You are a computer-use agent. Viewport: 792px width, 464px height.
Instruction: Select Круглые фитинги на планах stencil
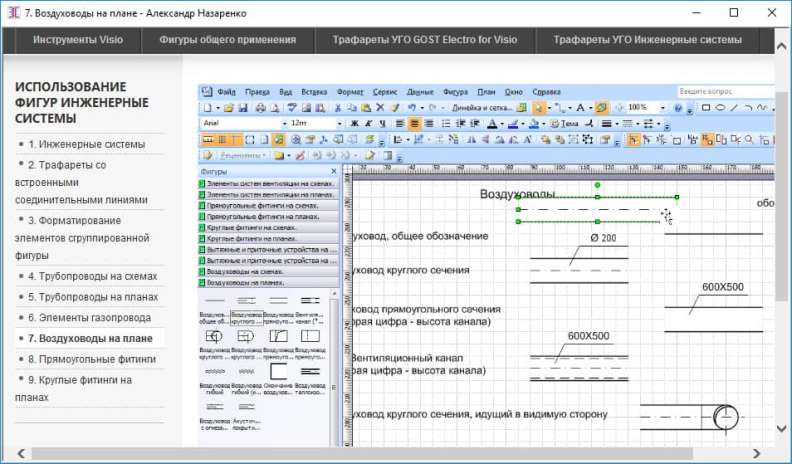(268, 238)
